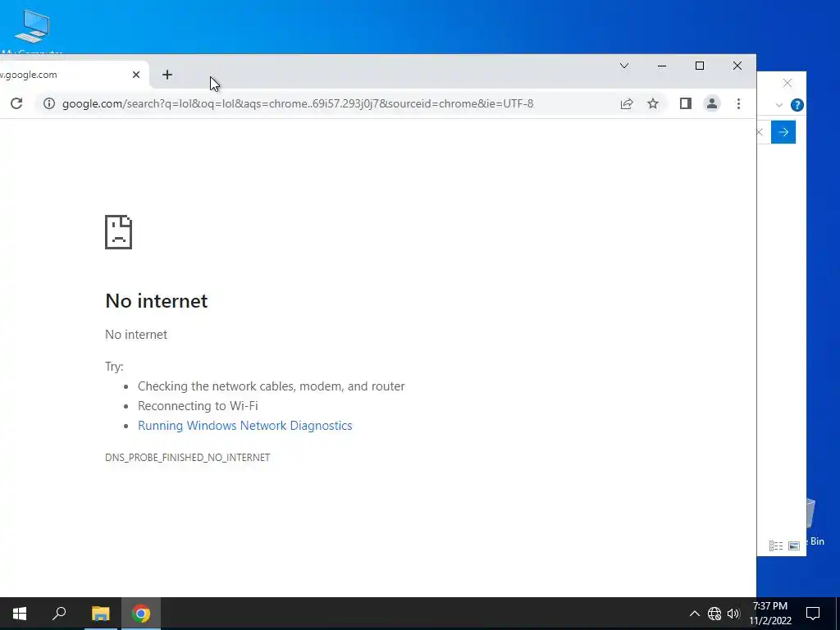Image resolution: width=840 pixels, height=630 pixels.
Task: Share this page icon
Action: [x=626, y=103]
